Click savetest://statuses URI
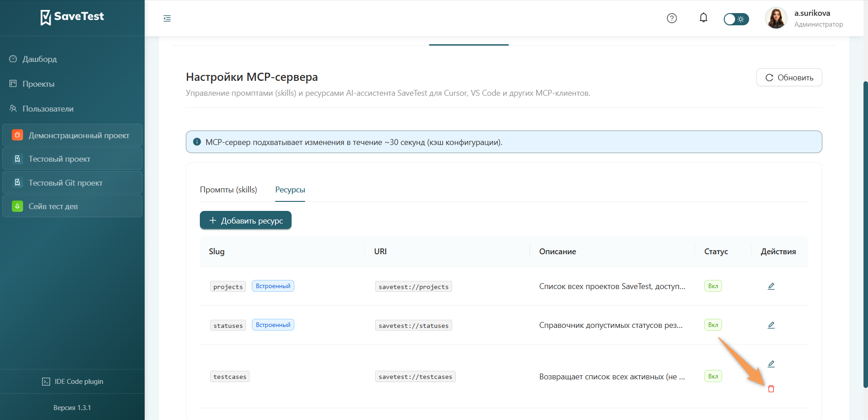 [x=414, y=326]
